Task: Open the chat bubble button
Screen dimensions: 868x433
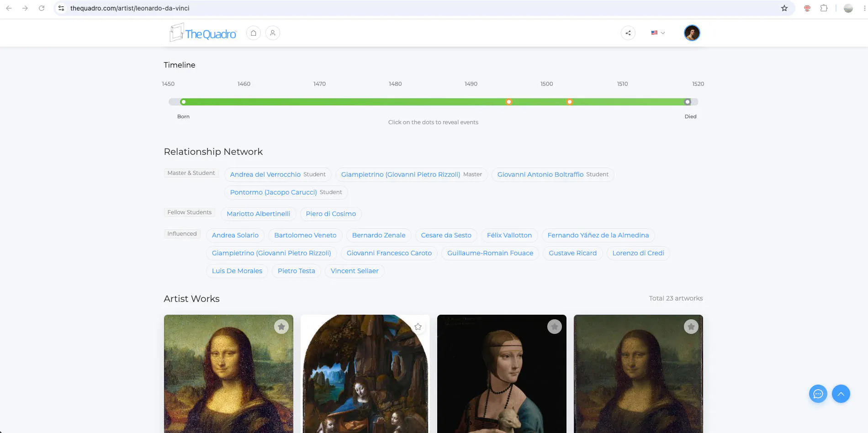Action: tap(818, 394)
